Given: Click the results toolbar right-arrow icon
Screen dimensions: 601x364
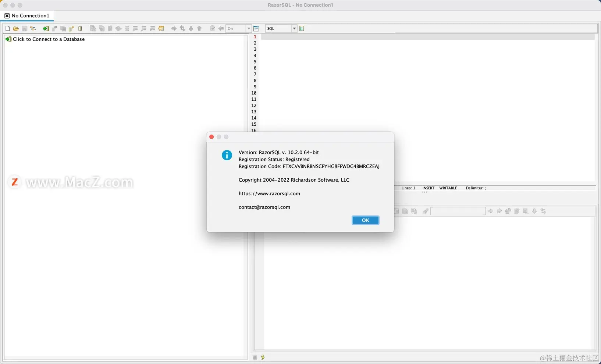Looking at the screenshot, I should pos(490,211).
